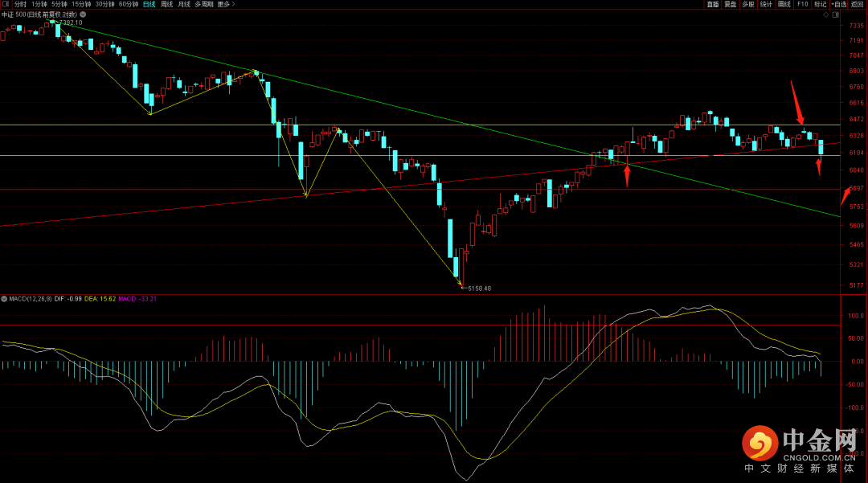Click the 6472 price axis label
868x483 pixels.
857,119
